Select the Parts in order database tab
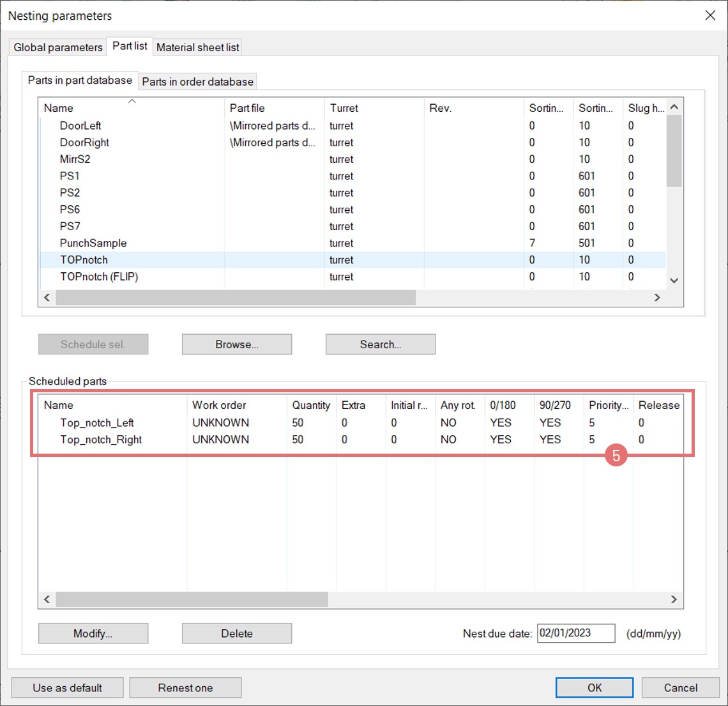The height and width of the screenshot is (706, 728). click(197, 82)
